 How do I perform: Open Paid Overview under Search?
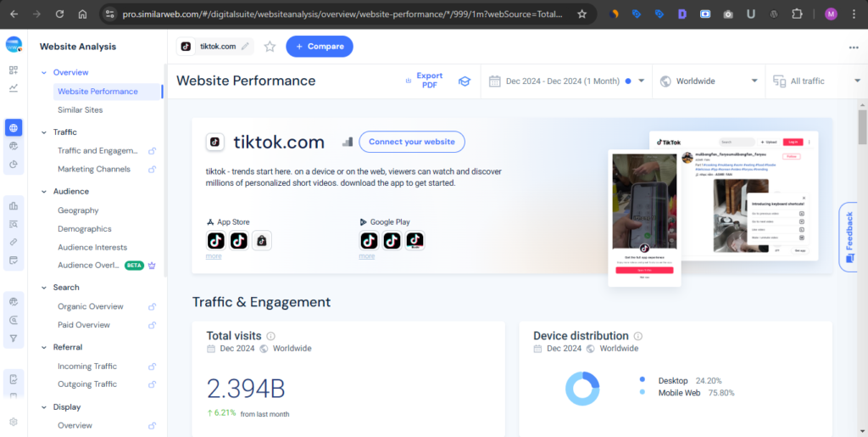coord(84,325)
